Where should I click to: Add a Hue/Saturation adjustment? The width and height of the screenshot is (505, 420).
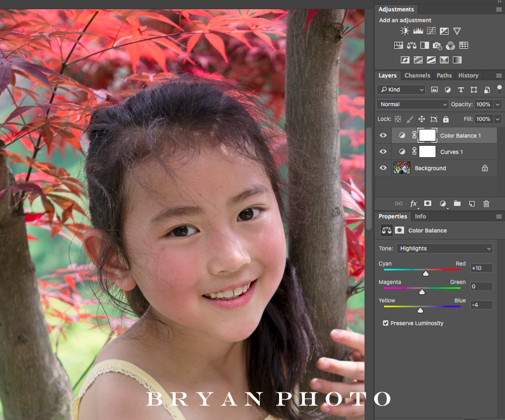(x=398, y=46)
